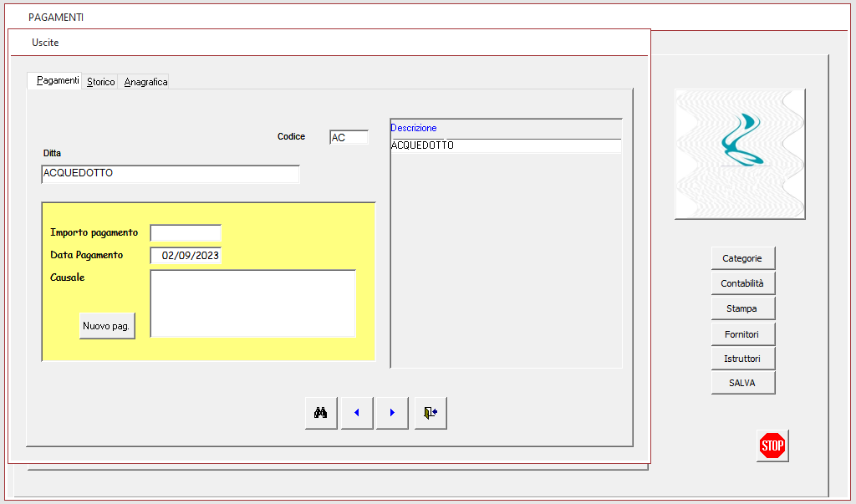Click the teal logo image
Viewport: 856px width, 504px height.
[741, 155]
